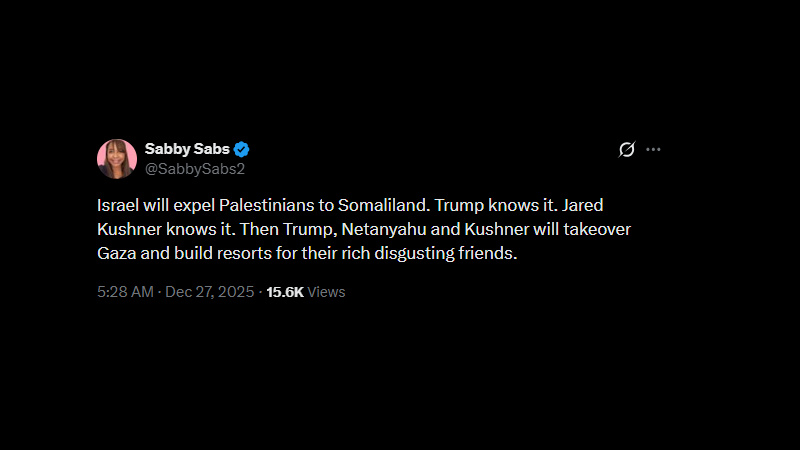Click the Dec 27, 2025 date
Viewport: 800px width, 450px height.
point(211,292)
